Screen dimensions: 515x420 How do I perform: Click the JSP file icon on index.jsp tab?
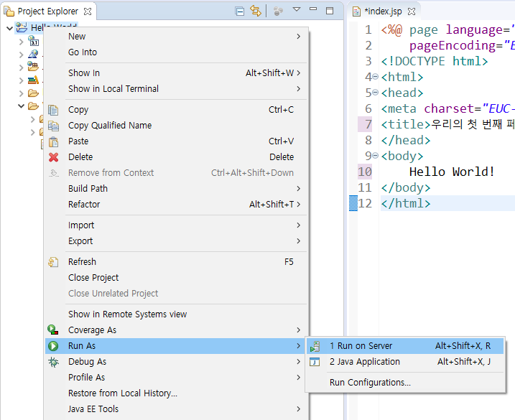pyautogui.click(x=356, y=11)
